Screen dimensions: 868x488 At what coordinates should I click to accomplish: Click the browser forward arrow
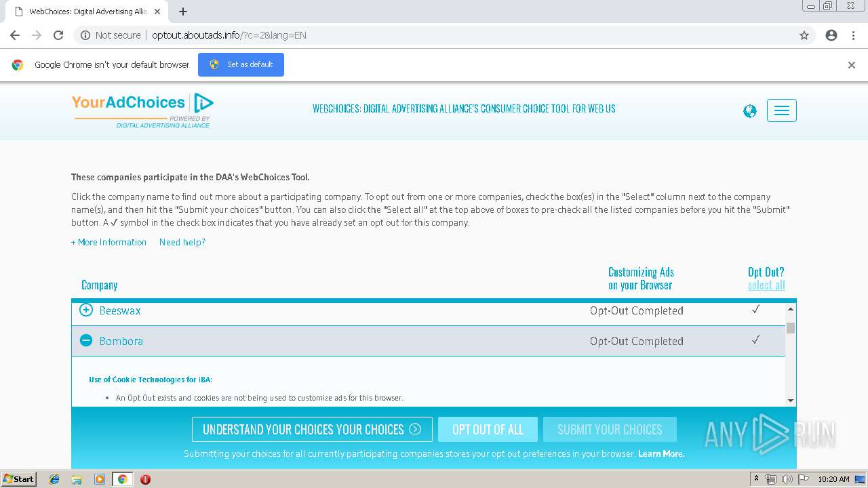tap(37, 35)
